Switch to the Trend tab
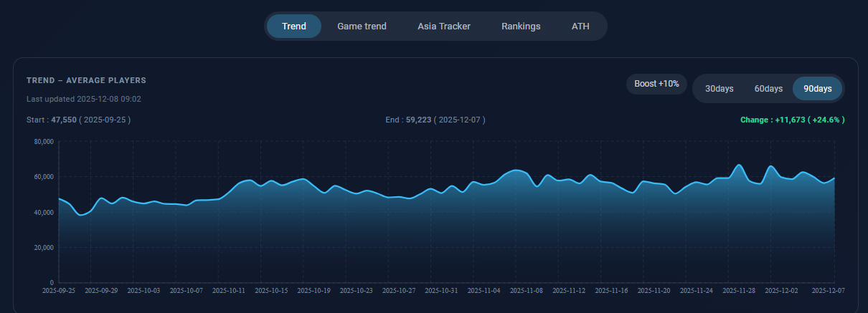 click(294, 27)
